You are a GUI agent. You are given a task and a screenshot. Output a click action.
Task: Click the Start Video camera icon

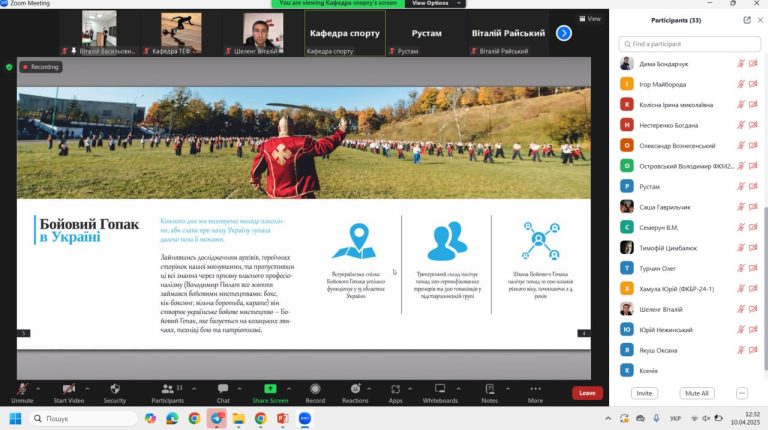click(x=69, y=389)
